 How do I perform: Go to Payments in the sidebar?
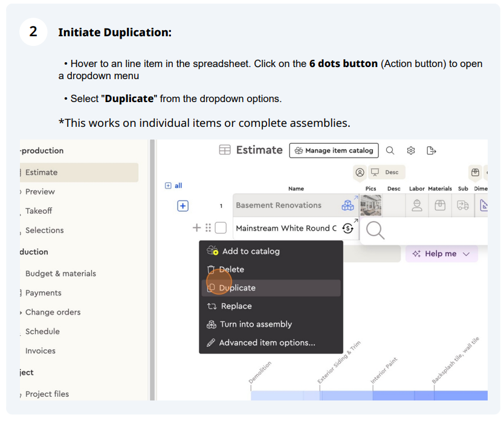43,293
